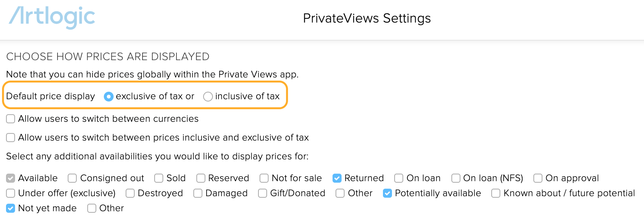Select the inclusive of tax radio option
Viewport: 644px width, 221px height.
point(208,97)
